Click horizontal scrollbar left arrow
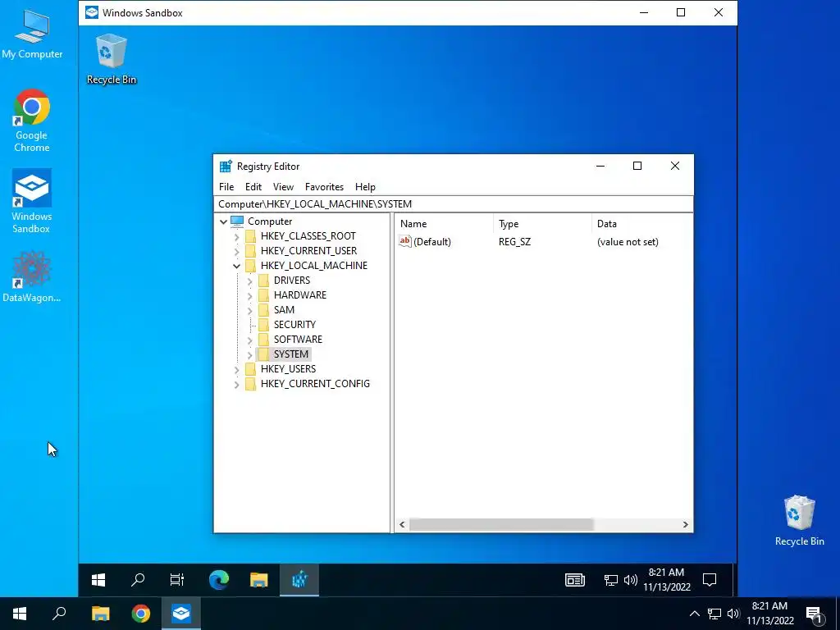The width and height of the screenshot is (840, 630). (402, 524)
